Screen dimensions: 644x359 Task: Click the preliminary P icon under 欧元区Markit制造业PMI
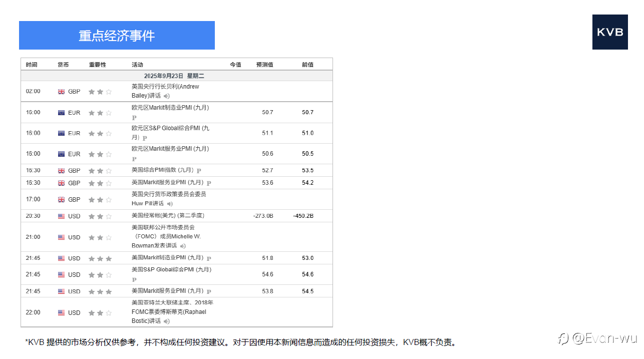[134, 118]
